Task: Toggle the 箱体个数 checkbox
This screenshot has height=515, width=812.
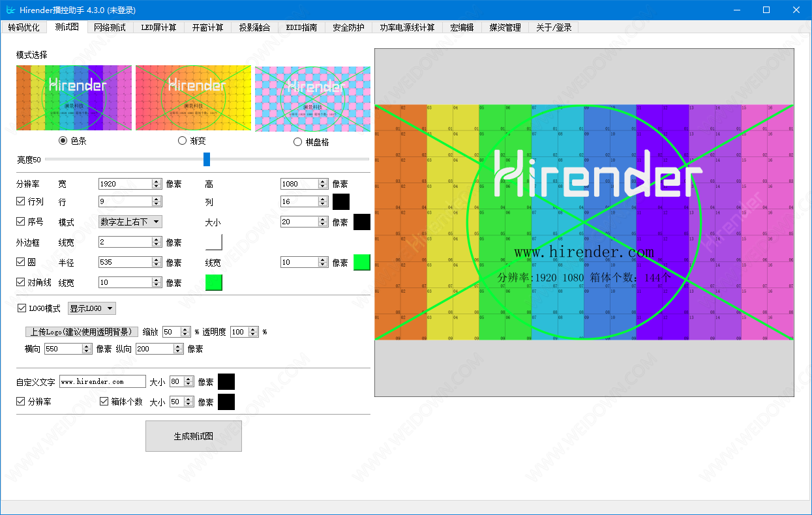Action: click(x=104, y=402)
